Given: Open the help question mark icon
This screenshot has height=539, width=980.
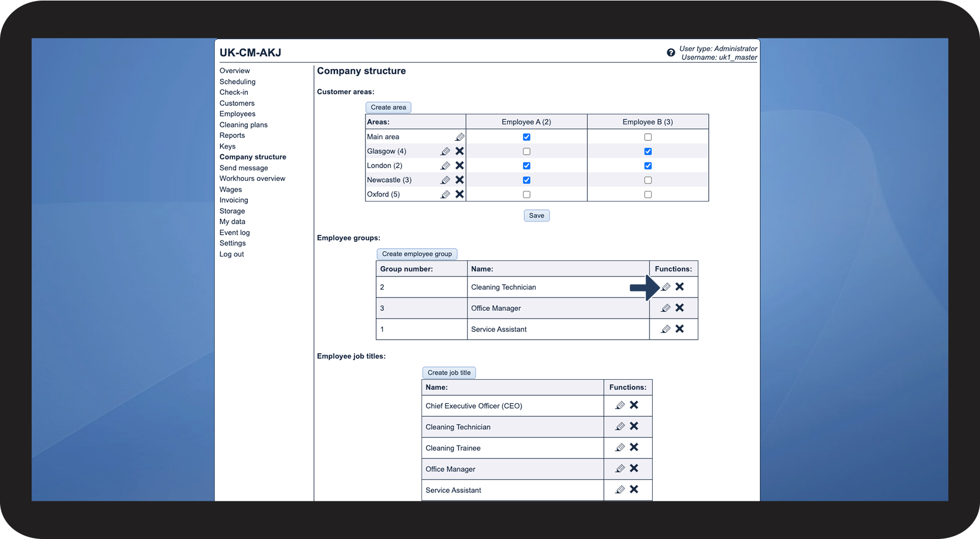Looking at the screenshot, I should tap(671, 53).
